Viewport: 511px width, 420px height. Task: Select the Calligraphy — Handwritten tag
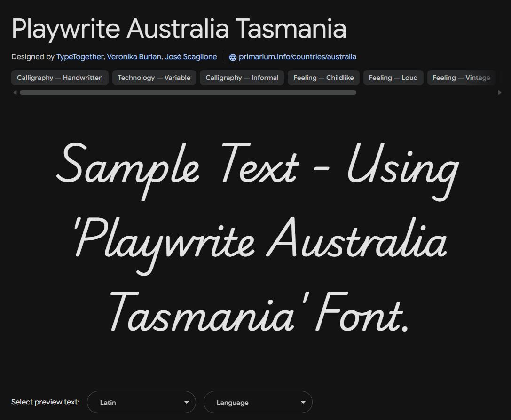60,78
